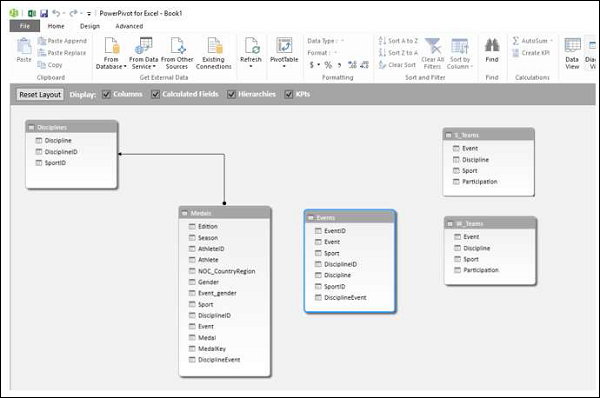The image size is (600, 398).
Task: Open From Data Service import option
Action: (x=143, y=53)
